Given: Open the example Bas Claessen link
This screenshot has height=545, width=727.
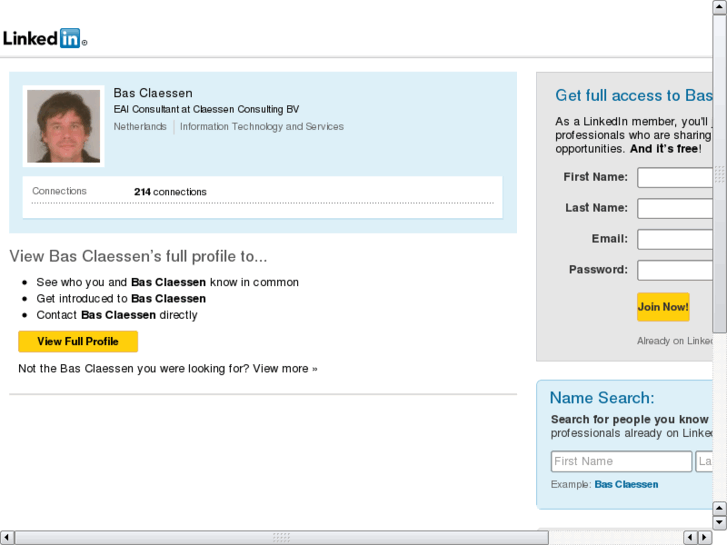Looking at the screenshot, I should coord(626,485).
